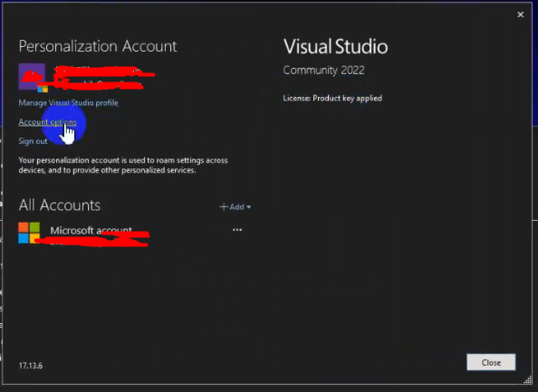The height and width of the screenshot is (392, 538).
Task: Select the purple profile avatar picture
Action: (32, 76)
